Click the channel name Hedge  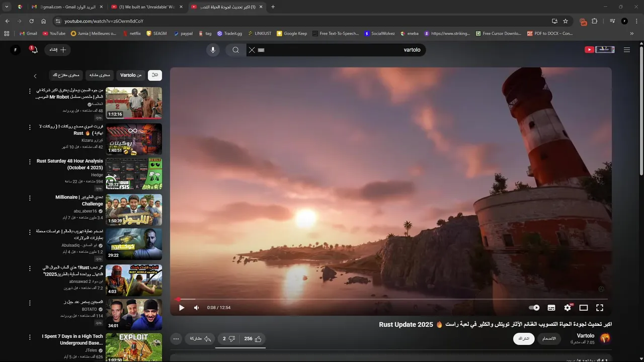[x=97, y=175]
